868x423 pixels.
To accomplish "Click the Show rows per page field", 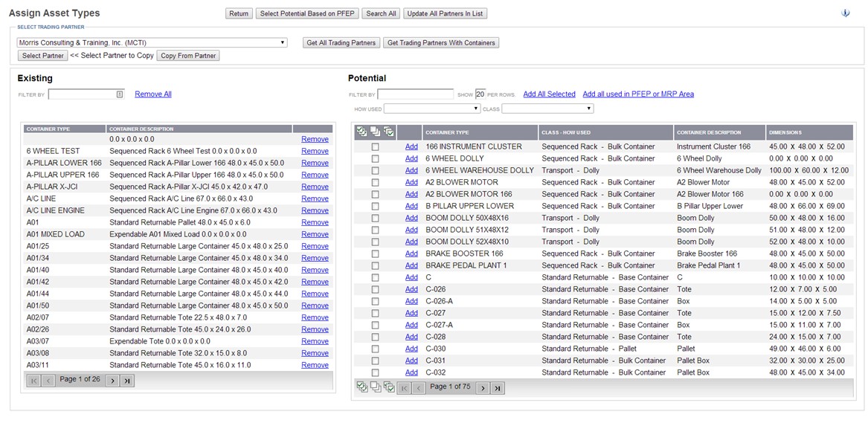I will tap(480, 94).
